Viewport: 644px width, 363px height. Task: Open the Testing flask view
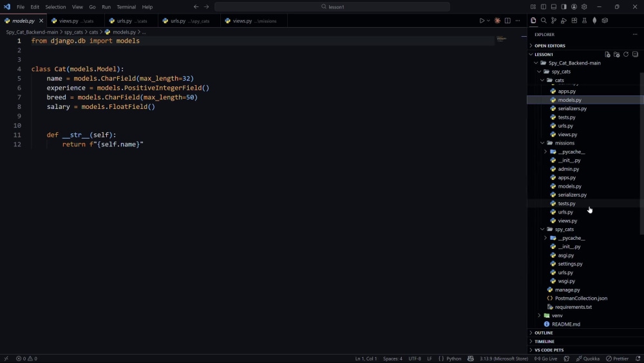pos(585,21)
